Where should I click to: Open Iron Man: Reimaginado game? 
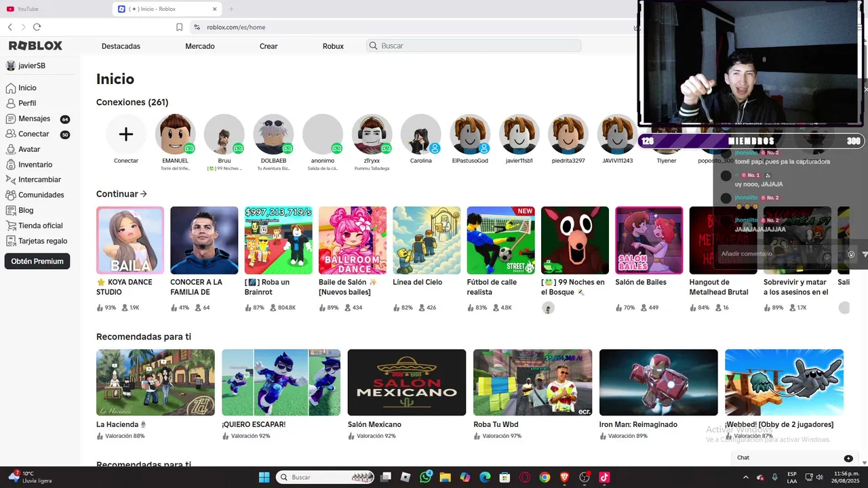pos(658,382)
